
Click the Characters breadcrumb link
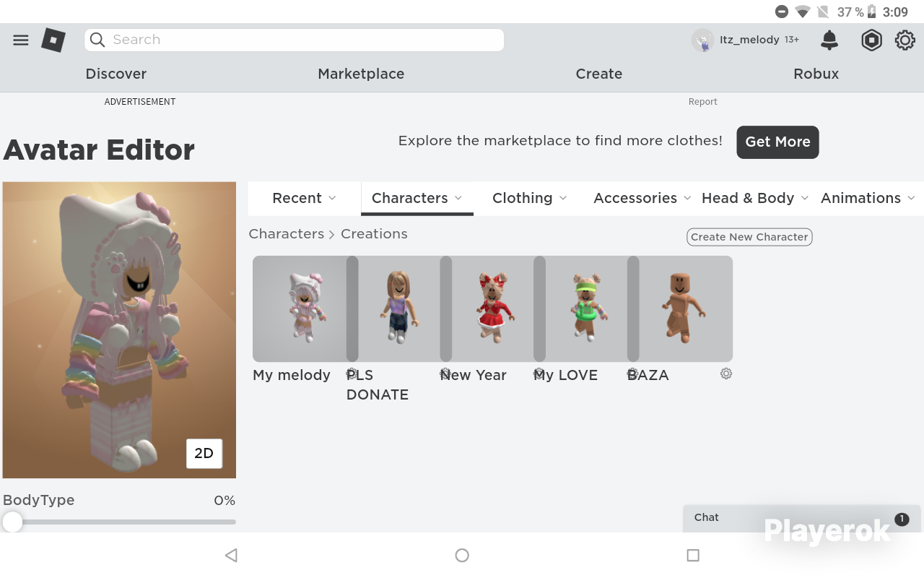287,234
